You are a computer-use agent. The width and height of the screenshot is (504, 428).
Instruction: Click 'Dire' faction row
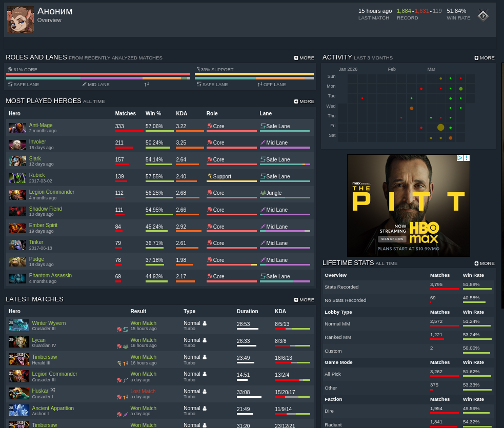[408, 411]
